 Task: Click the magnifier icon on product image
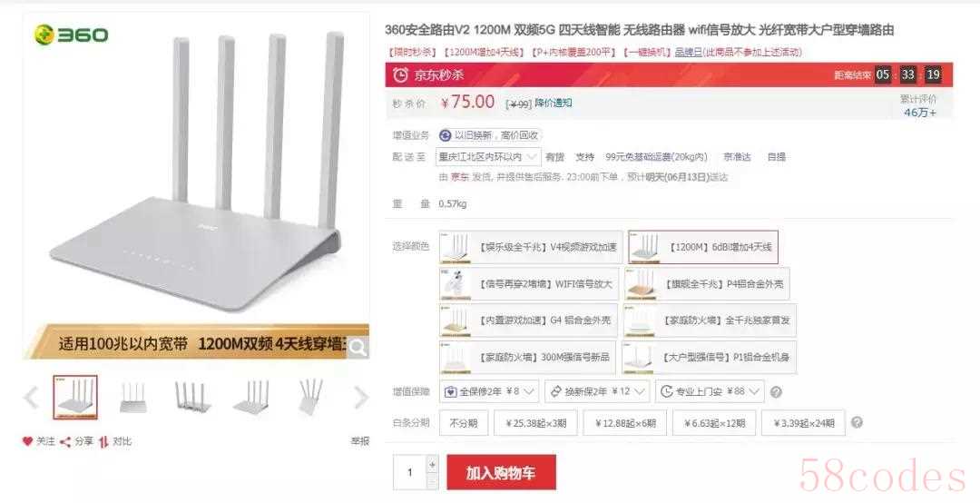point(358,348)
